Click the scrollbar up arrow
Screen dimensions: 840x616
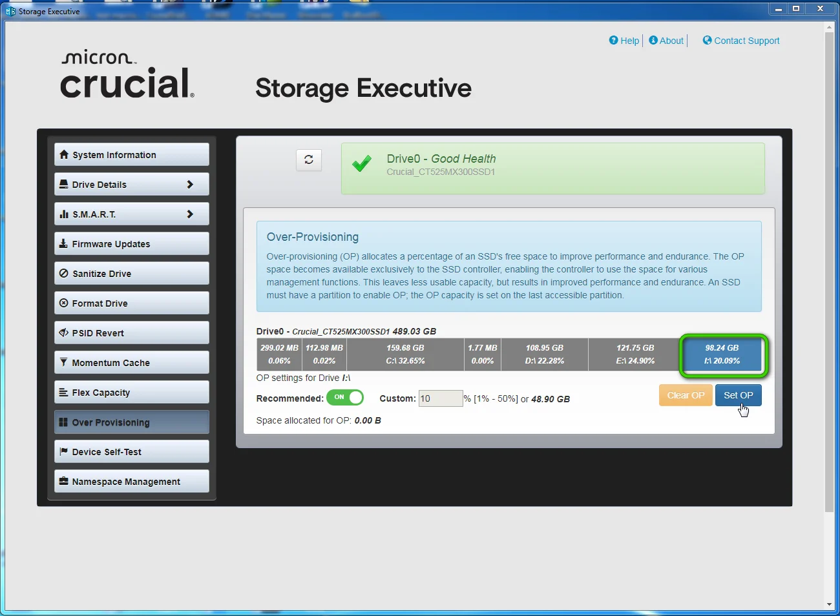pos(829,27)
